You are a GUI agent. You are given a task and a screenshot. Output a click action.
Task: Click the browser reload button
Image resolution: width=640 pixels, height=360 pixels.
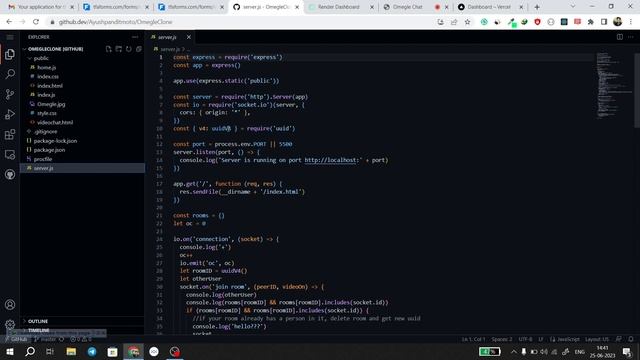[36, 22]
